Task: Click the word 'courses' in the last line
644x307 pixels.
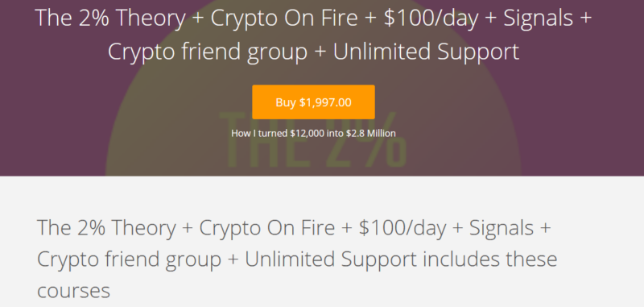Action: (73, 291)
